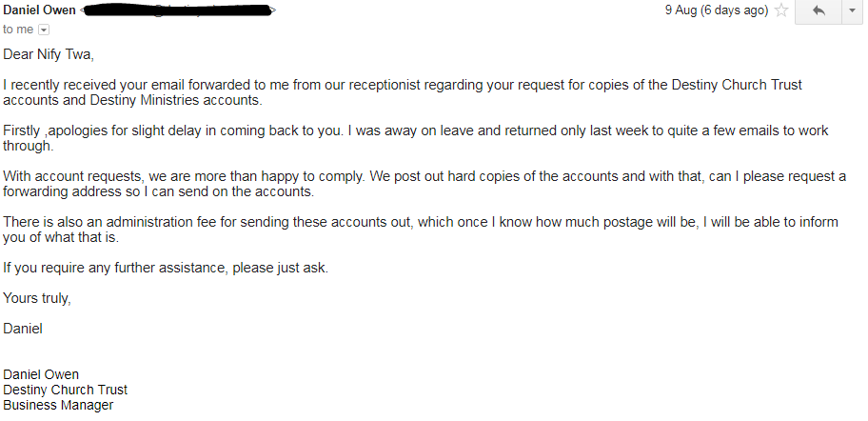Click the 'Yours truly,' closing line

point(37,298)
